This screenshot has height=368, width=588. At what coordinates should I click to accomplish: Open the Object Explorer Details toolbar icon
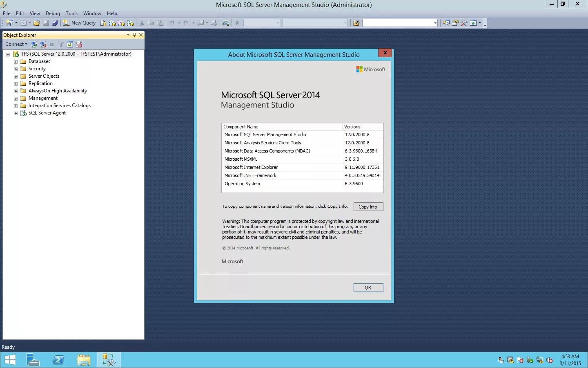tap(446, 23)
